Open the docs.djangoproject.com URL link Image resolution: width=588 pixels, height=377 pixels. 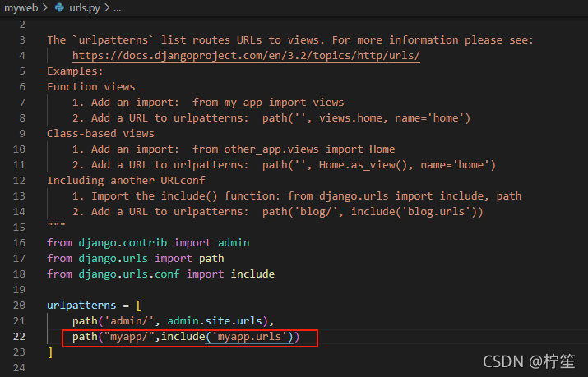[246, 55]
